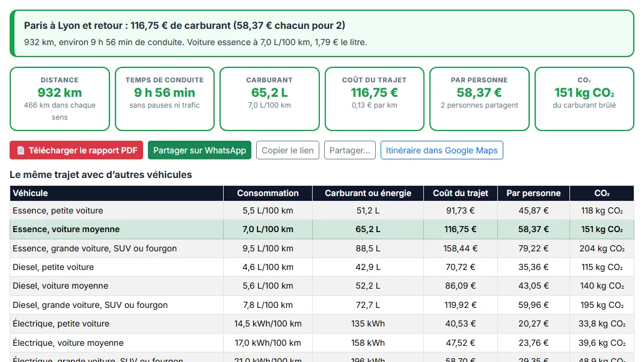Select row Essence, petite voiture
The image size is (644, 362).
tap(322, 210)
